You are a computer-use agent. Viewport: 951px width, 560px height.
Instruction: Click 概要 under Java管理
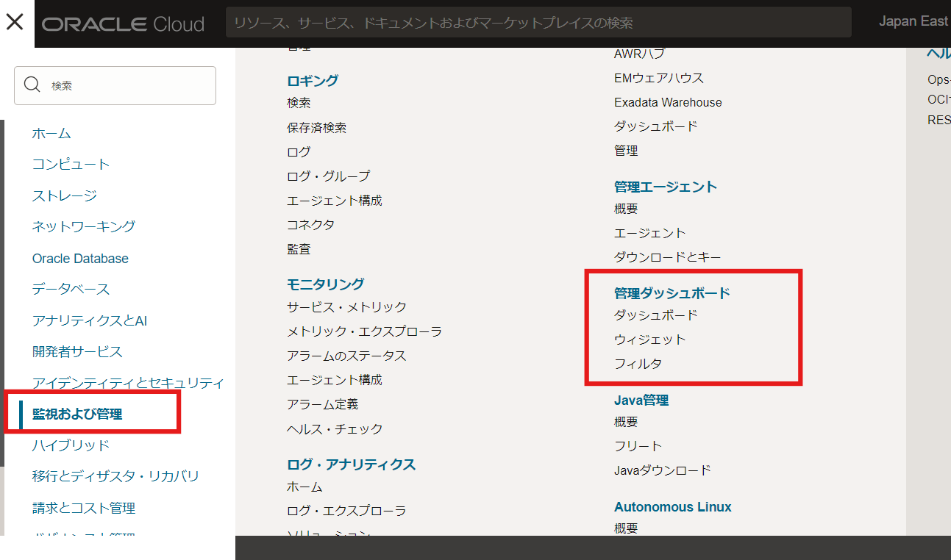(626, 422)
